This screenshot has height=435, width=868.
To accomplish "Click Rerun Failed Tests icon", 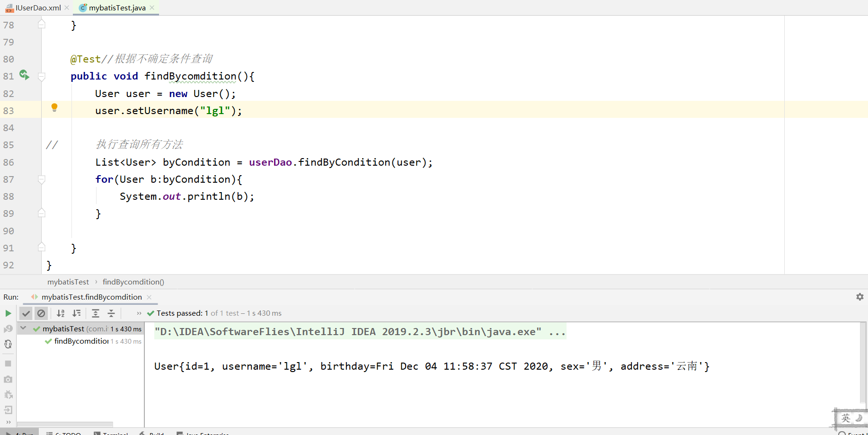I will [8, 328].
